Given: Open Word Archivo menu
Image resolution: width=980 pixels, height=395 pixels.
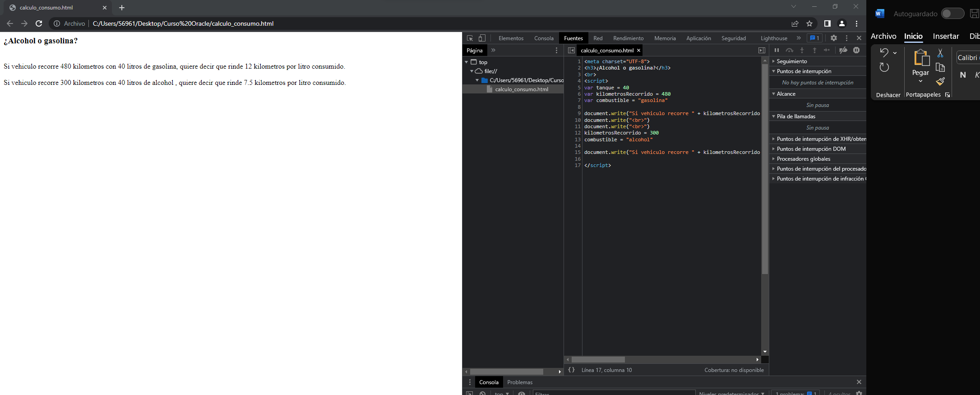Looking at the screenshot, I should tap(883, 36).
